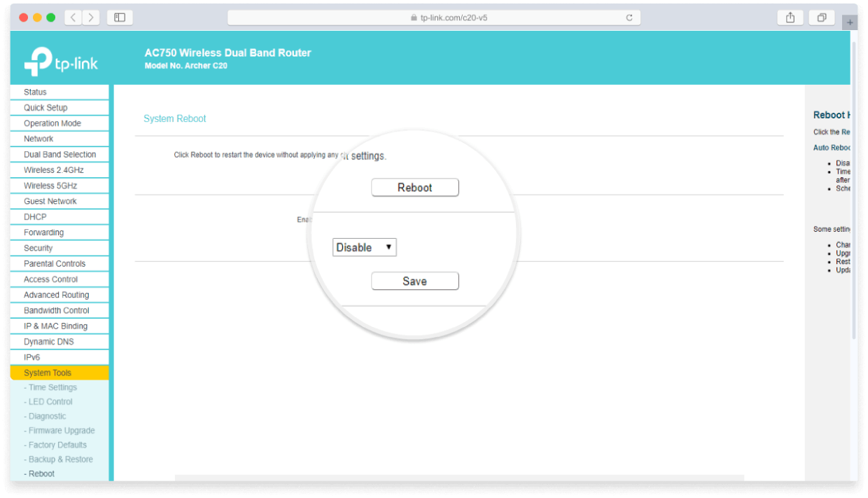Screen dimensions: 868x498
Task: Open Wireless 2.4GHz settings
Action: [x=60, y=170]
